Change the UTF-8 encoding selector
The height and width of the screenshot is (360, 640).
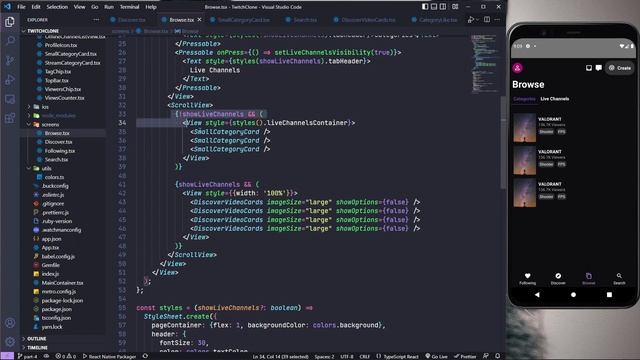(347, 356)
